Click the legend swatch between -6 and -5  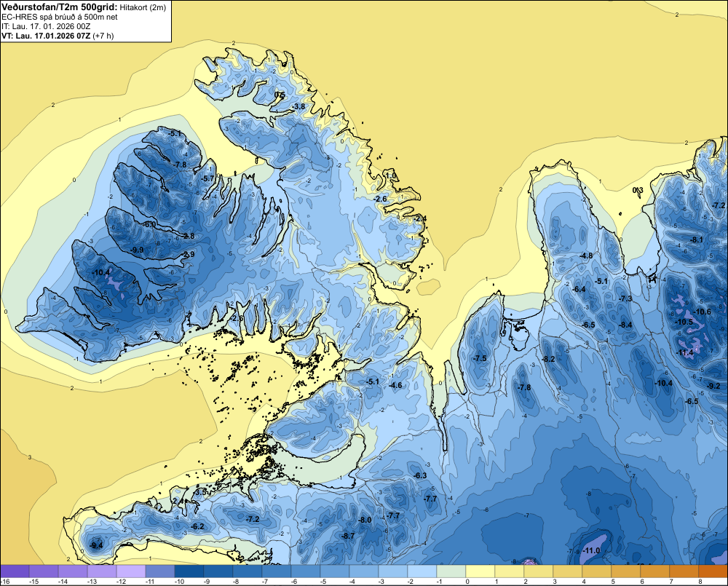306,571
